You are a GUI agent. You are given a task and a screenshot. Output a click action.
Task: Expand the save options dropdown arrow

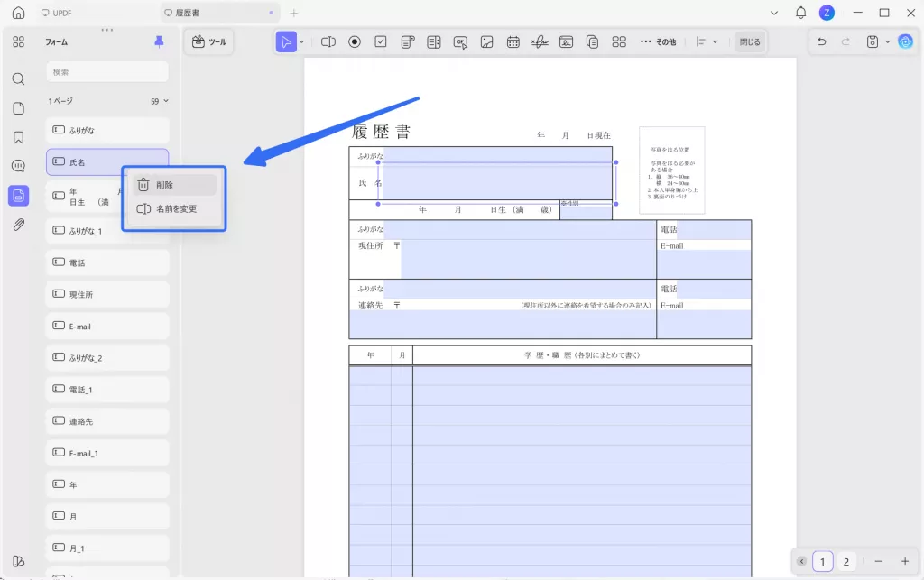pyautogui.click(x=888, y=41)
